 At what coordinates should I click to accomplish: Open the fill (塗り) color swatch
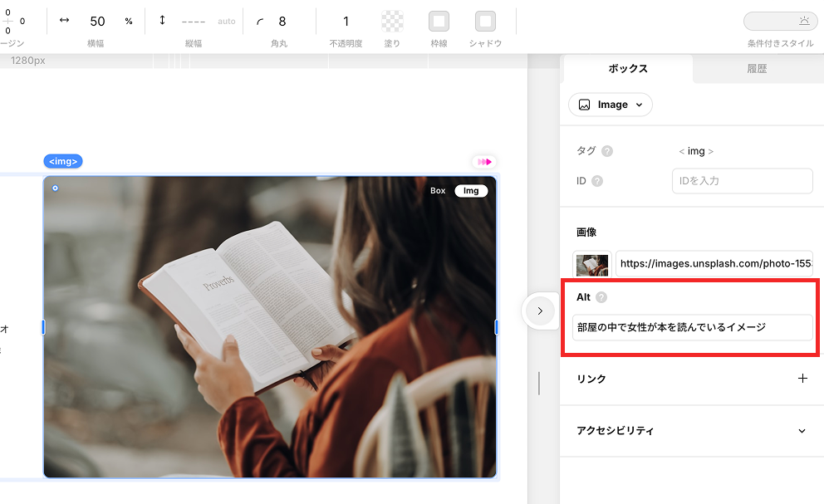point(392,22)
